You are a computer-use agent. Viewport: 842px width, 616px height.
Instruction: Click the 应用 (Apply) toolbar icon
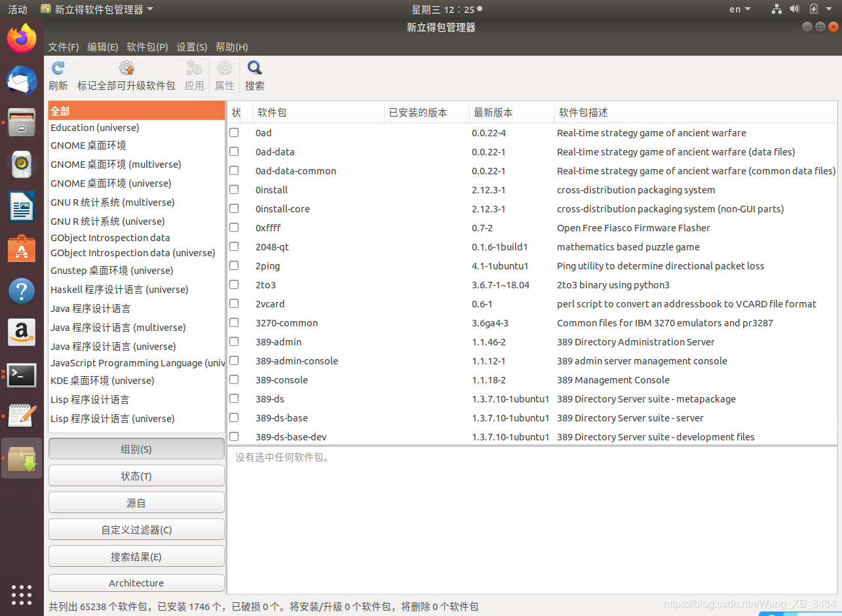pos(194,74)
